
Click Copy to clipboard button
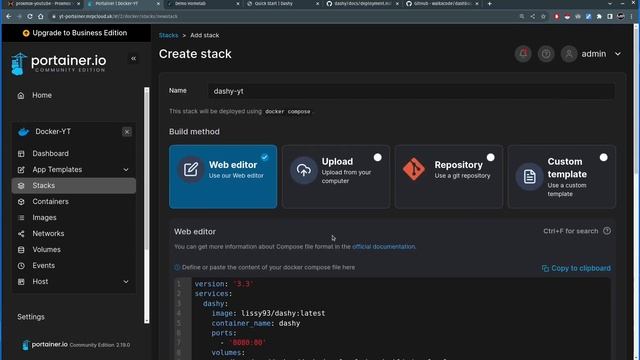click(x=576, y=268)
